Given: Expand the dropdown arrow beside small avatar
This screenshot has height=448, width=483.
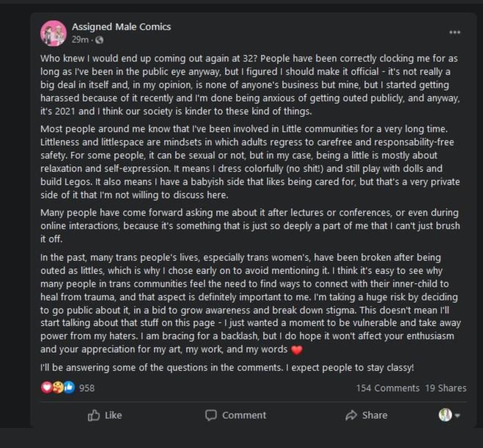Looking at the screenshot, I should pos(457,415).
